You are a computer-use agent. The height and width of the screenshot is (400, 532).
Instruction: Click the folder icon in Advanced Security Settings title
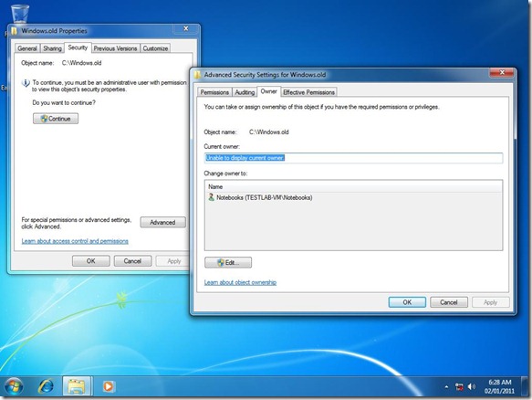[x=197, y=75]
